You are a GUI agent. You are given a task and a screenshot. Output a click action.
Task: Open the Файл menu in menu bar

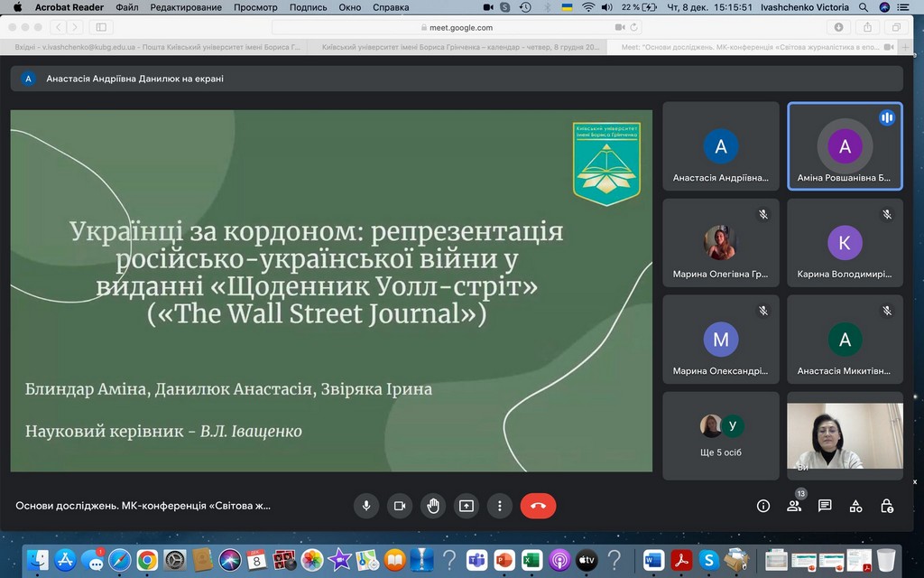(x=127, y=7)
